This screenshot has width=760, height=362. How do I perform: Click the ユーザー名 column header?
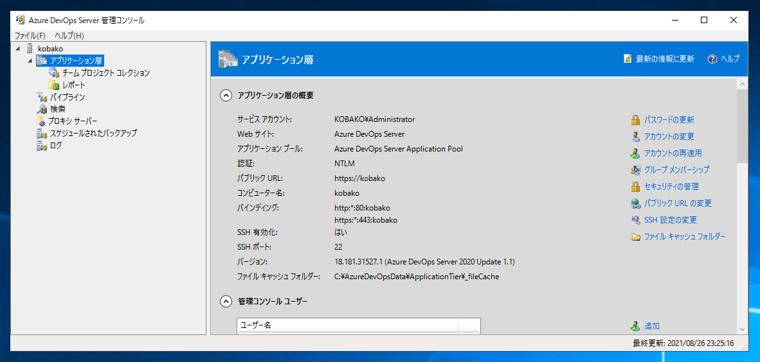pyautogui.click(x=348, y=325)
